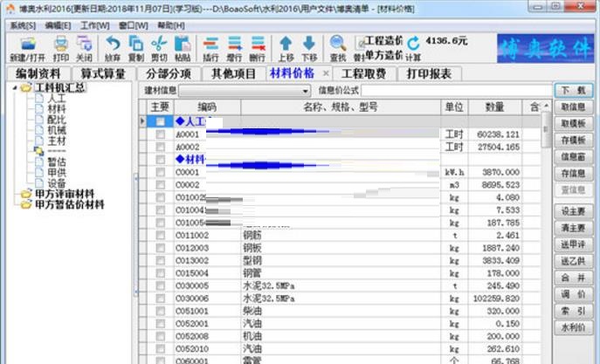The height and width of the screenshot is (364, 600).
Task: Toggle the checkbox for C051001 柴油 row
Action: tap(160, 311)
